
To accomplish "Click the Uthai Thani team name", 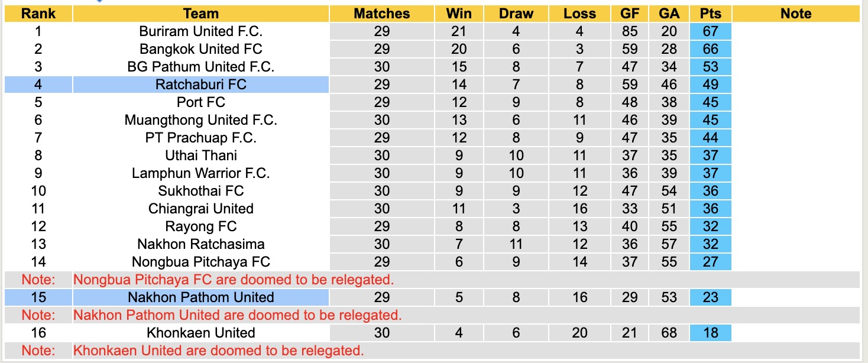I will pyautogui.click(x=200, y=155).
